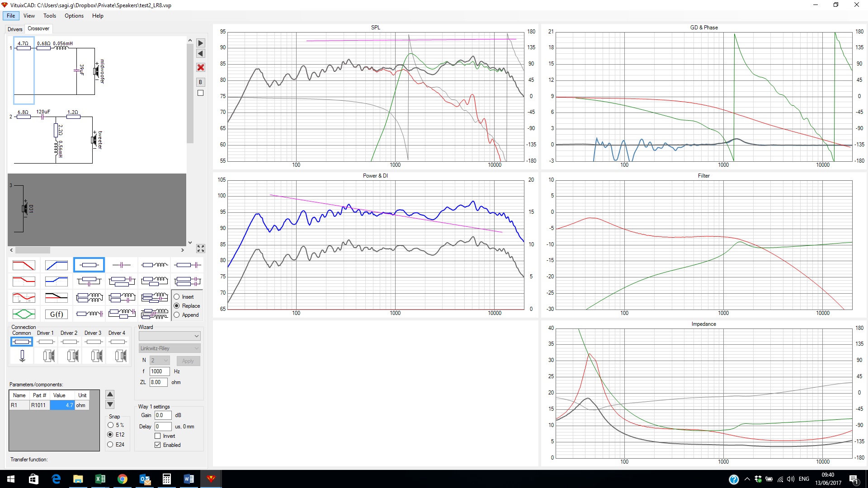Open Word from the taskbar
The image size is (868, 488).
tap(189, 479)
